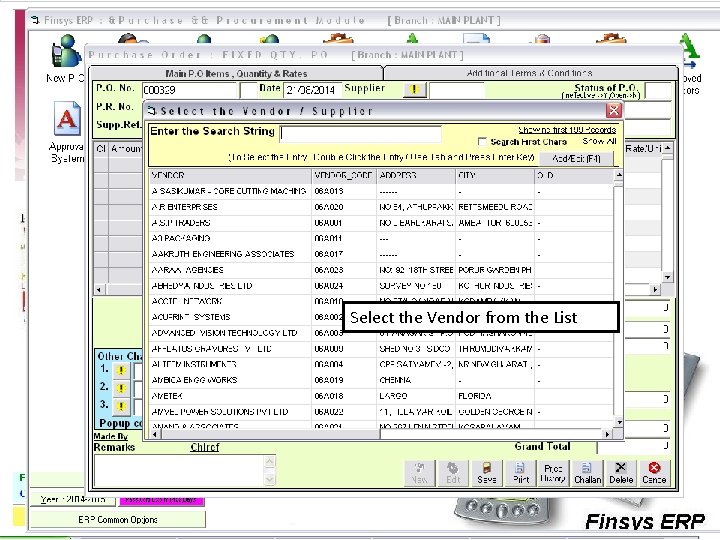Toggle Search First Chars checkbox
720x540 pixels.
(482, 141)
